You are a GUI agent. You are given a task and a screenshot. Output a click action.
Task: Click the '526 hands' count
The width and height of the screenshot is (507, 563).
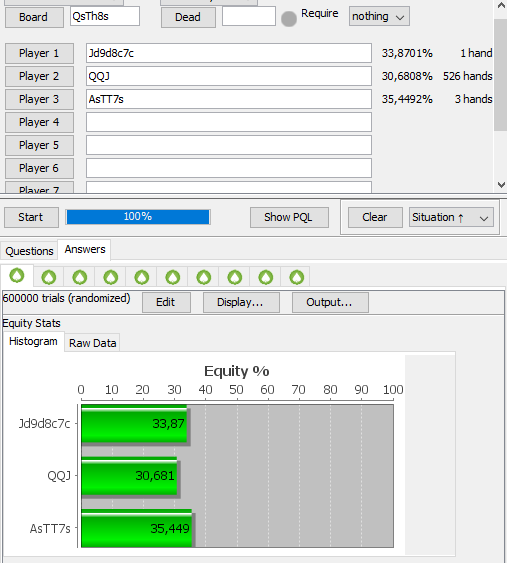tap(468, 76)
